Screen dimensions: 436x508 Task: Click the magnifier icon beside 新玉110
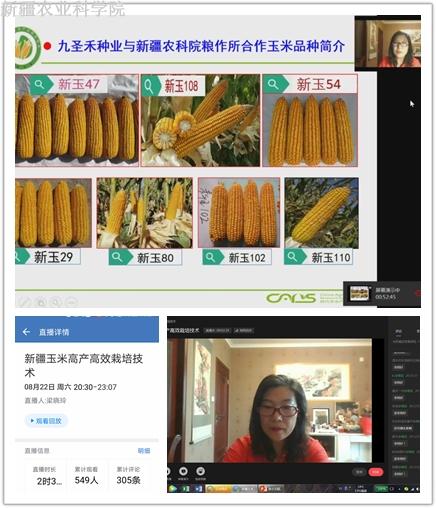coord(292,257)
